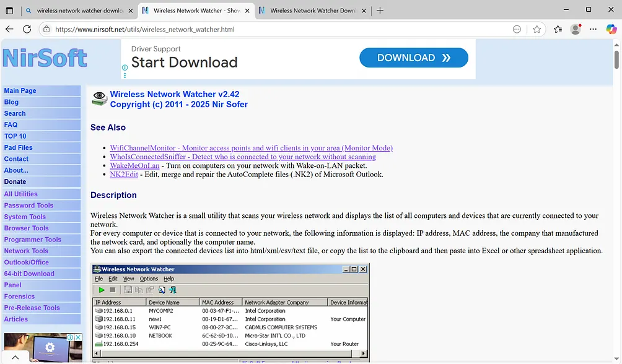Open the NK2Edit link
The height and width of the screenshot is (364, 622).
point(124,174)
